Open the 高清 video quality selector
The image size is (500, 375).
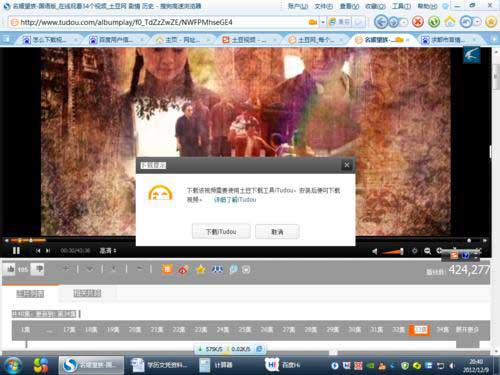[108, 251]
